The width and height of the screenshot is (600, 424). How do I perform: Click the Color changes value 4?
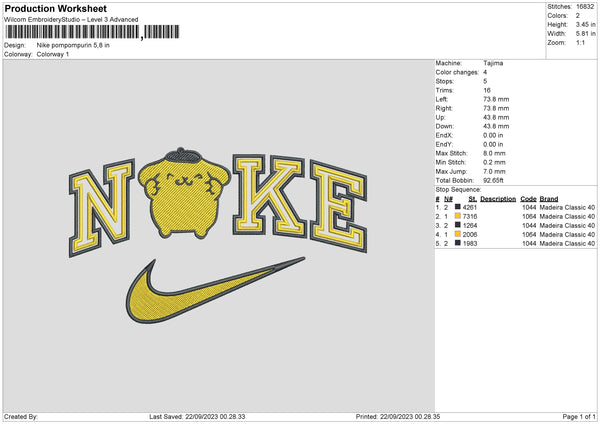coord(485,72)
